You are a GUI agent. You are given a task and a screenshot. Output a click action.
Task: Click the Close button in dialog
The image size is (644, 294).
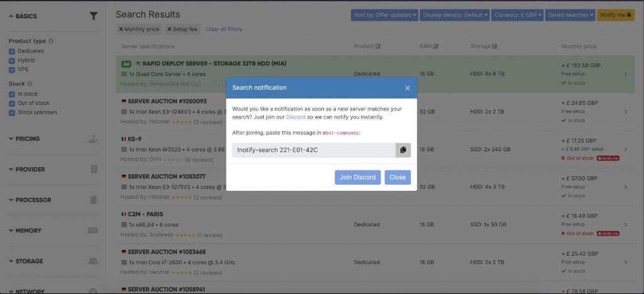tap(397, 178)
